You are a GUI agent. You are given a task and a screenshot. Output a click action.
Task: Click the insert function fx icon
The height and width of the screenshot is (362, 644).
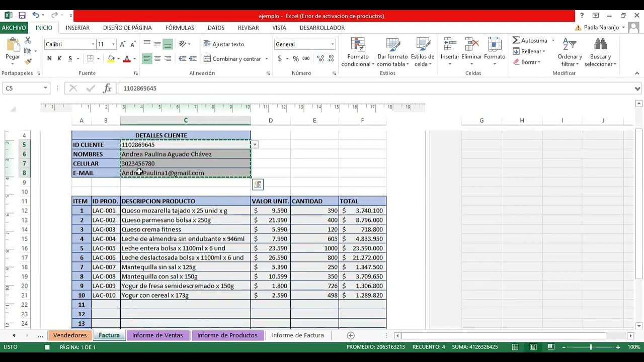[107, 88]
